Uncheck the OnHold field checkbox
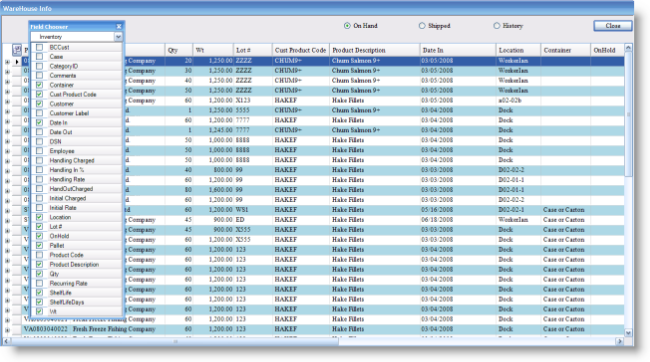This screenshot has width=650, height=362. point(39,236)
